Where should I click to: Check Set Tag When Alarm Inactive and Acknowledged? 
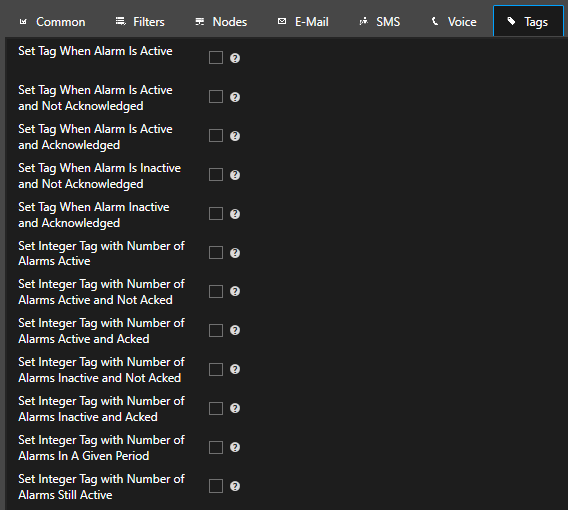point(216,214)
